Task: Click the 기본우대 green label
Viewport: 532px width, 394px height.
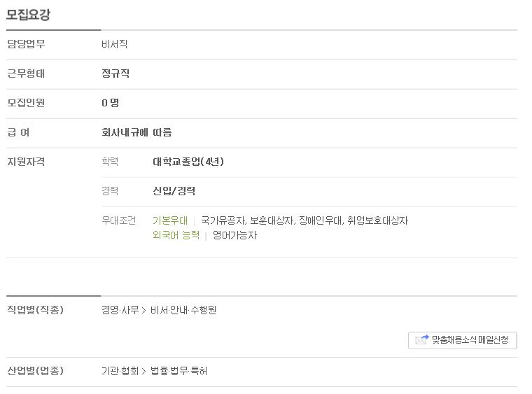Action: pyautogui.click(x=170, y=220)
